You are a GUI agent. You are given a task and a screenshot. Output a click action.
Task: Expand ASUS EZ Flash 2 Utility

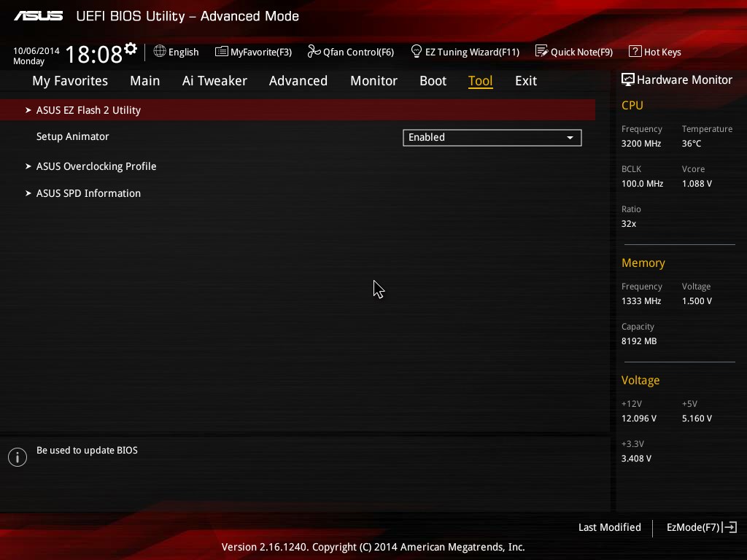pos(298,110)
